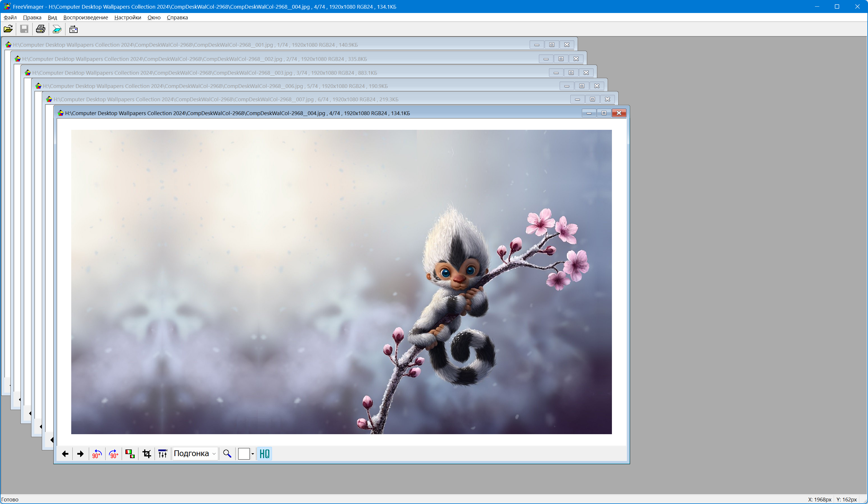Click the Scanner acquire icon

coord(57,29)
